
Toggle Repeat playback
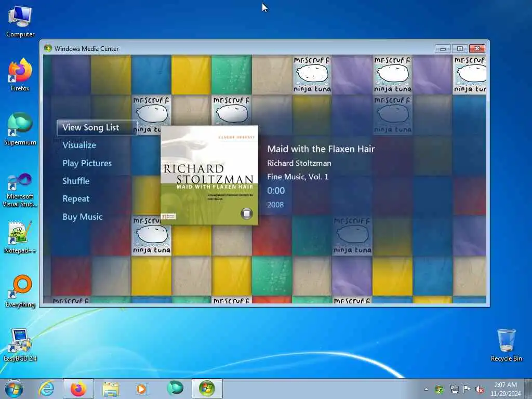[x=76, y=199]
